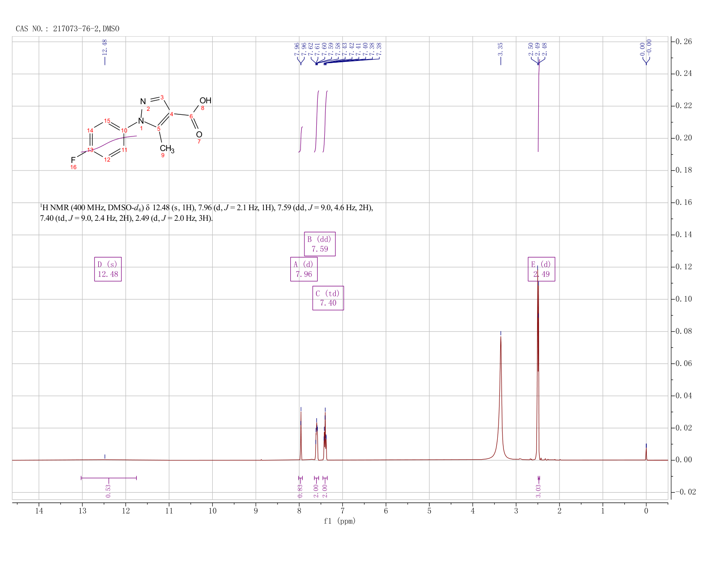
Task: Click the 1H NMR (400 MHz, DMSO-d6) report line
Action: coord(207,208)
